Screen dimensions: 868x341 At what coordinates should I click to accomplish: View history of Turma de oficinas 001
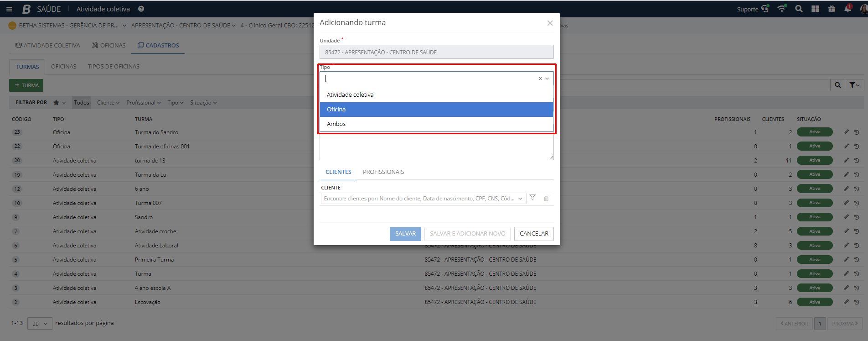pyautogui.click(x=857, y=146)
